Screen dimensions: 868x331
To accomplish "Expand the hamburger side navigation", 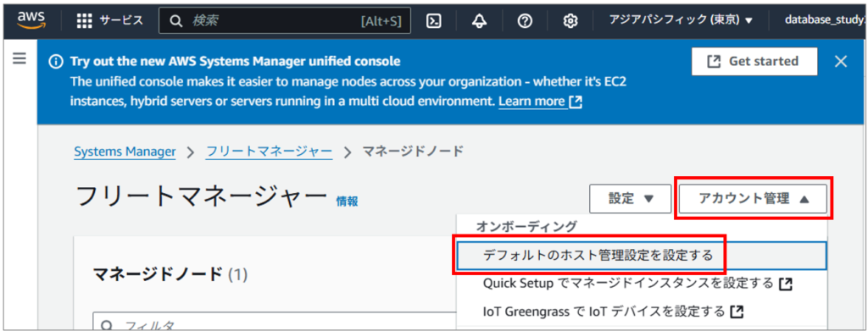I will (19, 58).
